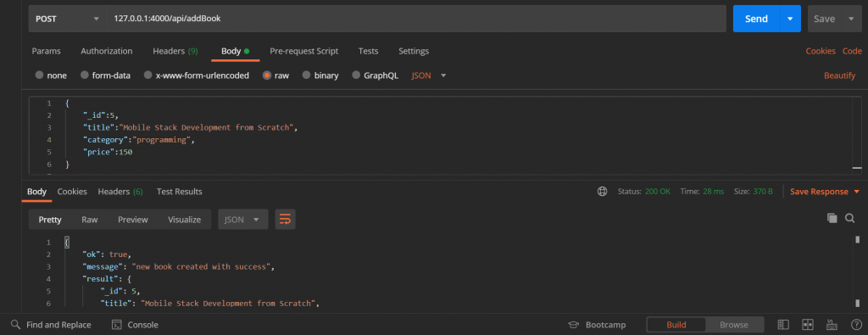
Task: Open the Authorization tab
Action: click(x=107, y=51)
